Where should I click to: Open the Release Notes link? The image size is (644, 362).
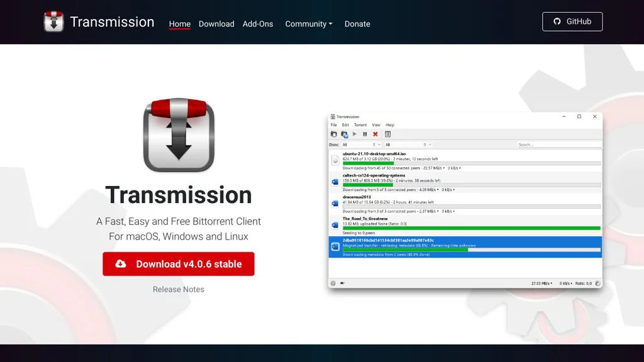point(178,289)
